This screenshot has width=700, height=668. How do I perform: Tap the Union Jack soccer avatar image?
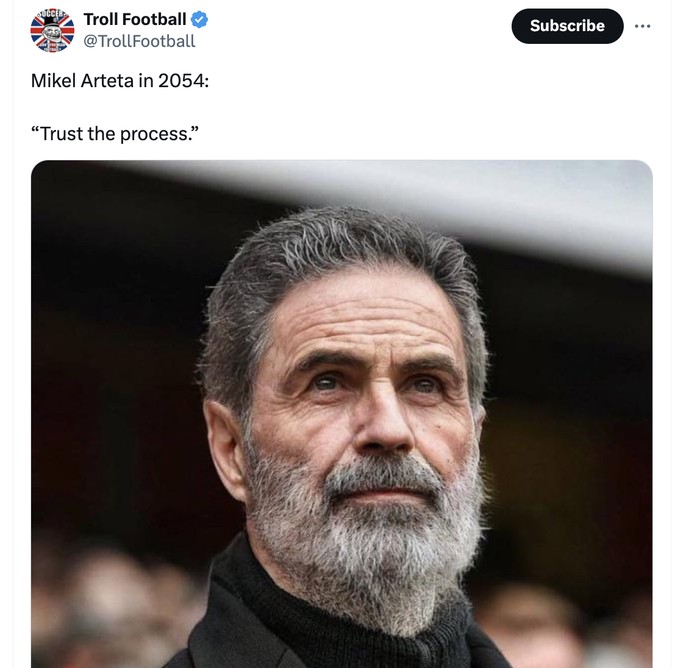[x=52, y=30]
